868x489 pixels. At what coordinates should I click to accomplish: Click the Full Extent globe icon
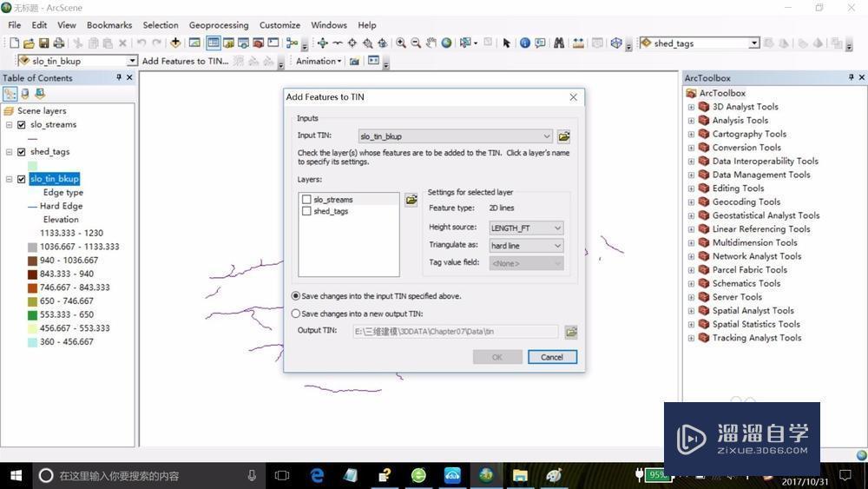[446, 43]
